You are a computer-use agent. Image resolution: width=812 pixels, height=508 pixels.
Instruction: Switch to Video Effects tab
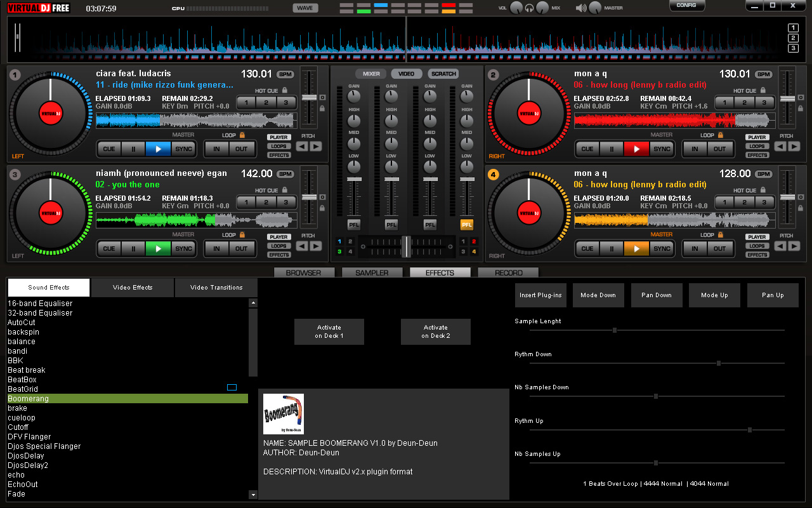tap(133, 288)
